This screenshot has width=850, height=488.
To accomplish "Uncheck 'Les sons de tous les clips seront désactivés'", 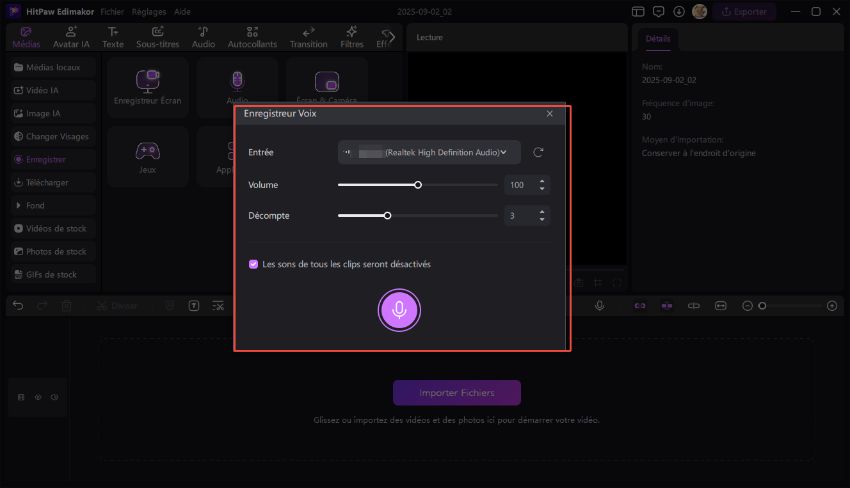I will (253, 264).
